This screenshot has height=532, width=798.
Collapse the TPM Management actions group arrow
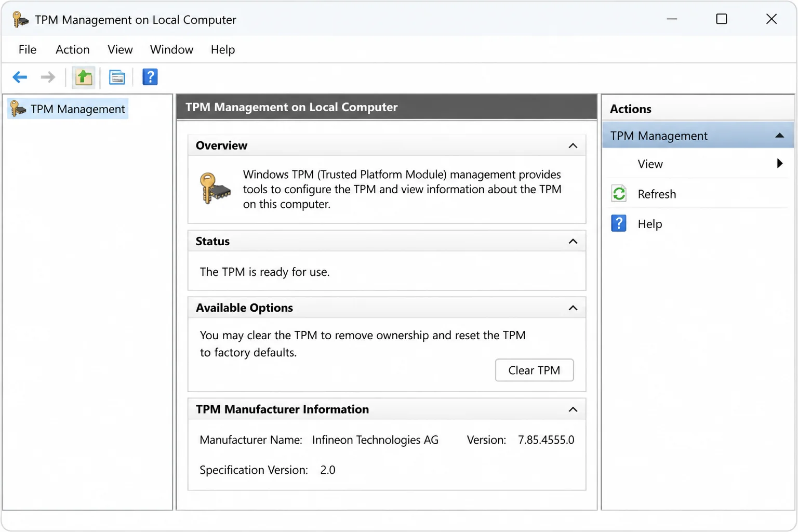[x=779, y=136]
